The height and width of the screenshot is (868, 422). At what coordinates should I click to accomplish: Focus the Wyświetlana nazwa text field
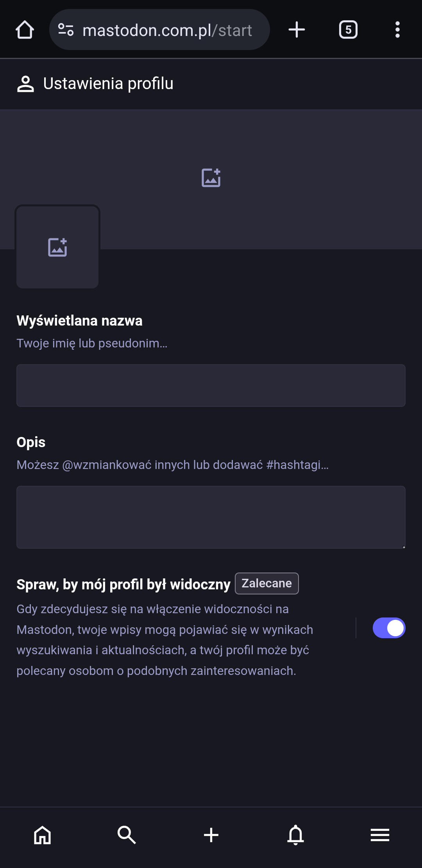coord(211,385)
